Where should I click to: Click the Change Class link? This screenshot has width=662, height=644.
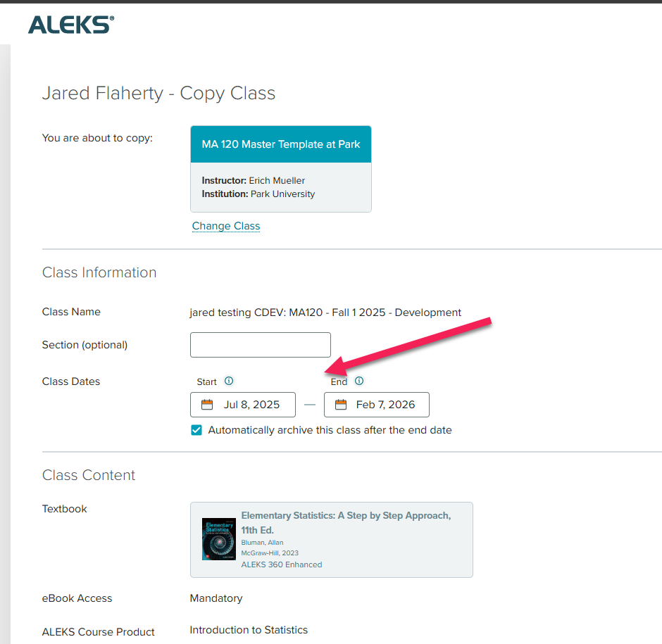(x=226, y=226)
